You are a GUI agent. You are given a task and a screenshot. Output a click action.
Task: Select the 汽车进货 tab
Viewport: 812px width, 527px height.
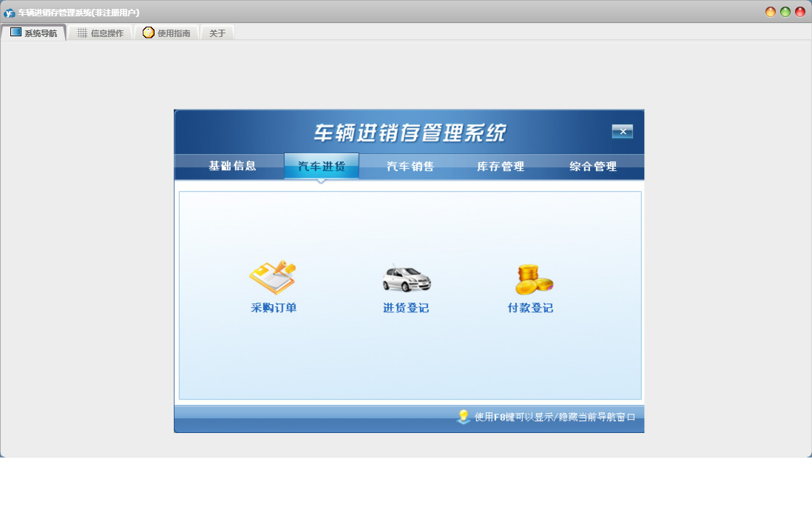[x=322, y=167]
